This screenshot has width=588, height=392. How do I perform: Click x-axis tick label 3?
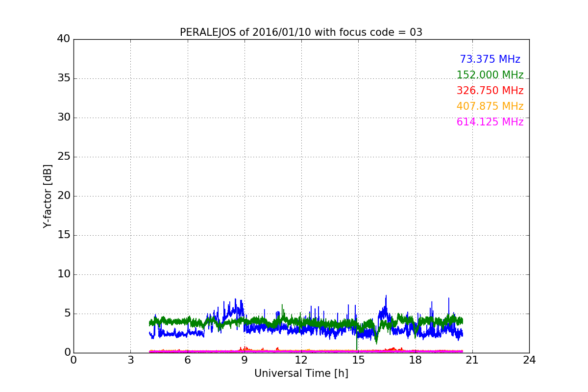[x=130, y=360]
